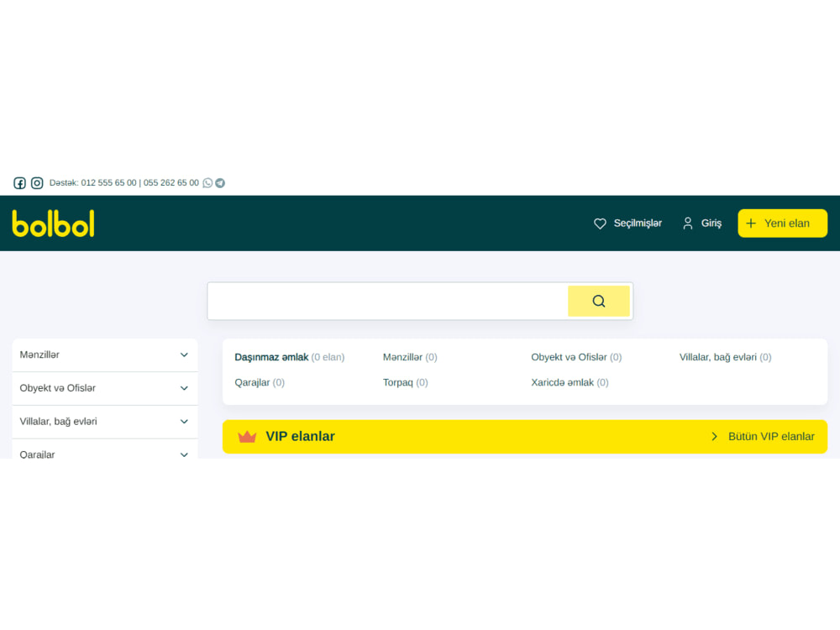Image resolution: width=840 pixels, height=630 pixels.
Task: Open Villalar, bağ evləri (0) link
Action: (x=726, y=357)
